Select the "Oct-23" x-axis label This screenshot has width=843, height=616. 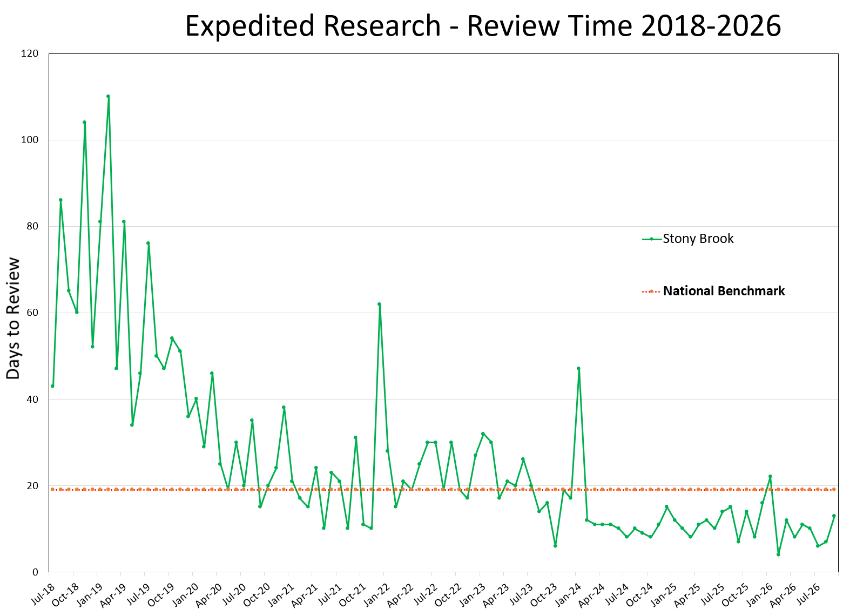pos(544,594)
